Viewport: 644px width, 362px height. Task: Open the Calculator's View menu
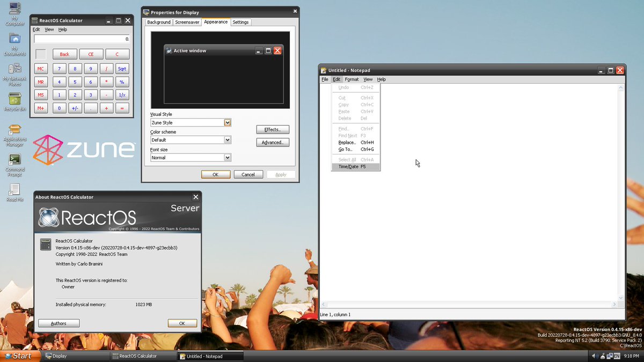49,29
